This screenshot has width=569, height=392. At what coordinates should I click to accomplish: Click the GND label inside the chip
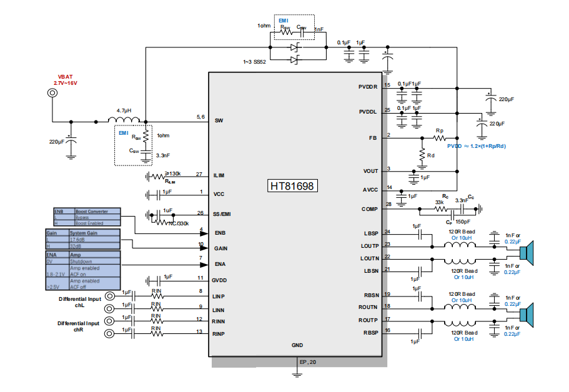297,346
